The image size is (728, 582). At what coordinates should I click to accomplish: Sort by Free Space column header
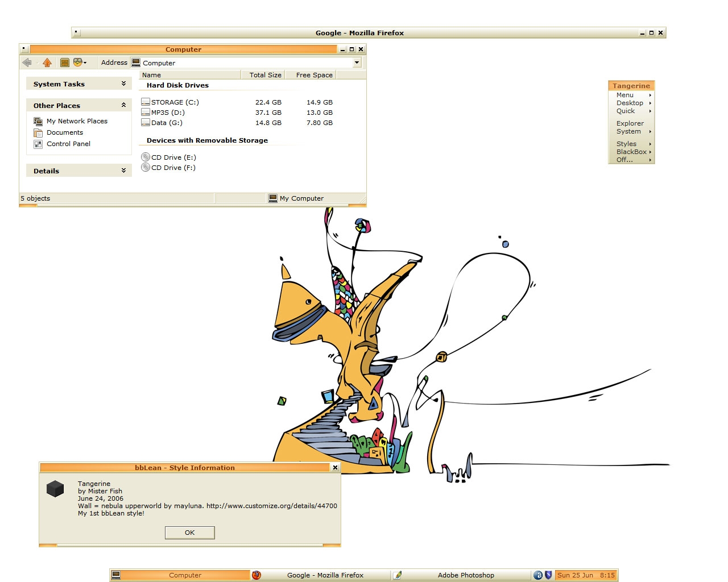311,75
